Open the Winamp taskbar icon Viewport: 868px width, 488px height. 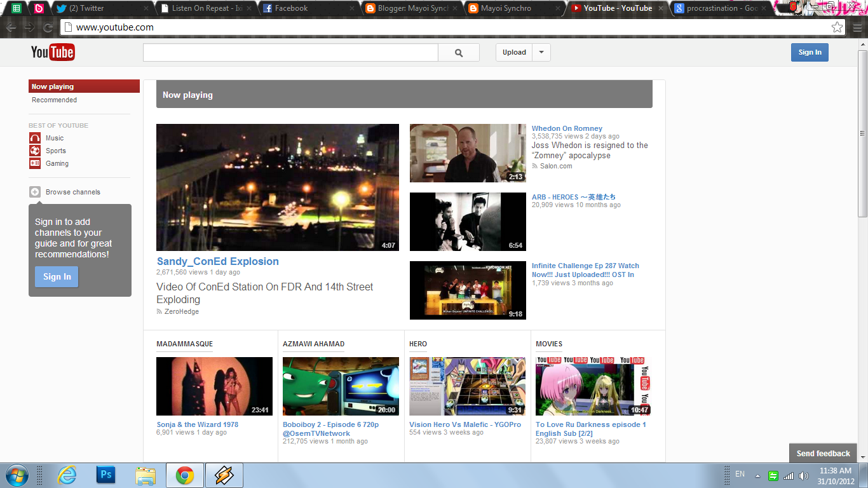coord(224,475)
